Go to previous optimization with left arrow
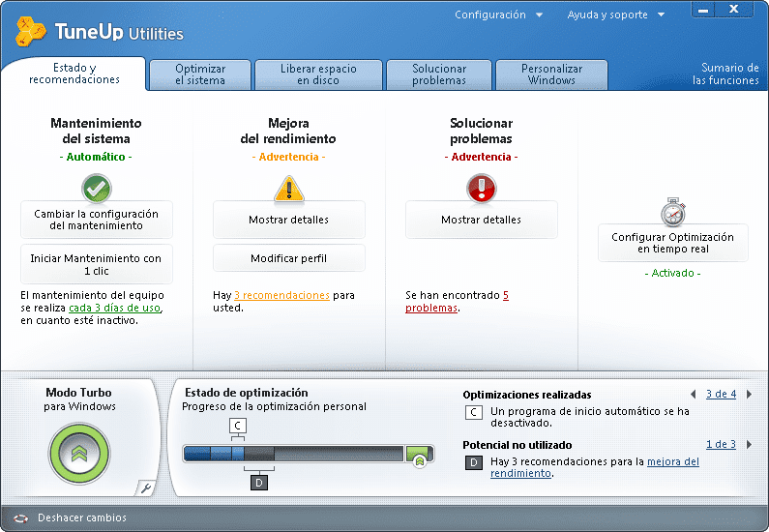 point(694,394)
